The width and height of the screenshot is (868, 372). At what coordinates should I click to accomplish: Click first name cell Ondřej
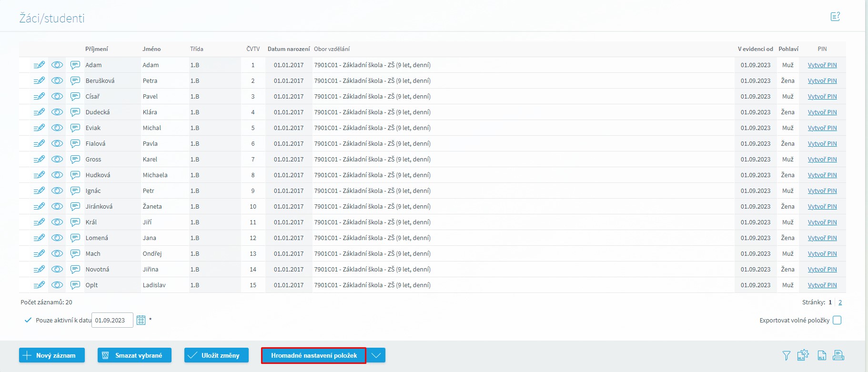point(152,253)
